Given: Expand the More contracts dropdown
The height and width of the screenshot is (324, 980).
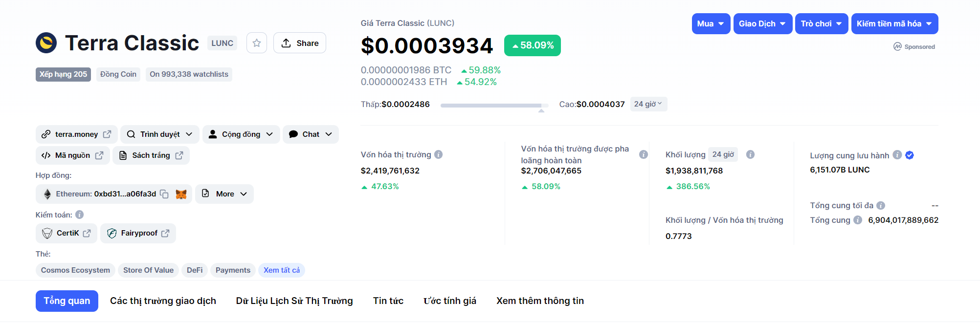Looking at the screenshot, I should click(224, 194).
